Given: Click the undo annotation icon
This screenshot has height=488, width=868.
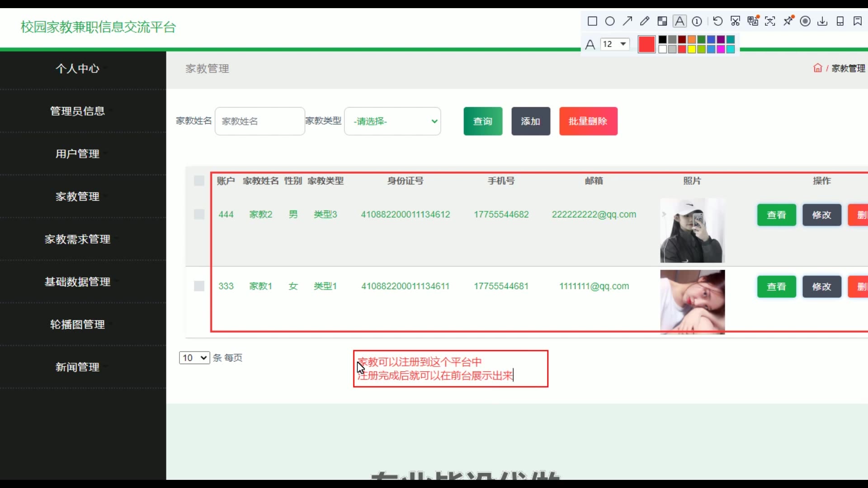Looking at the screenshot, I should 717,21.
